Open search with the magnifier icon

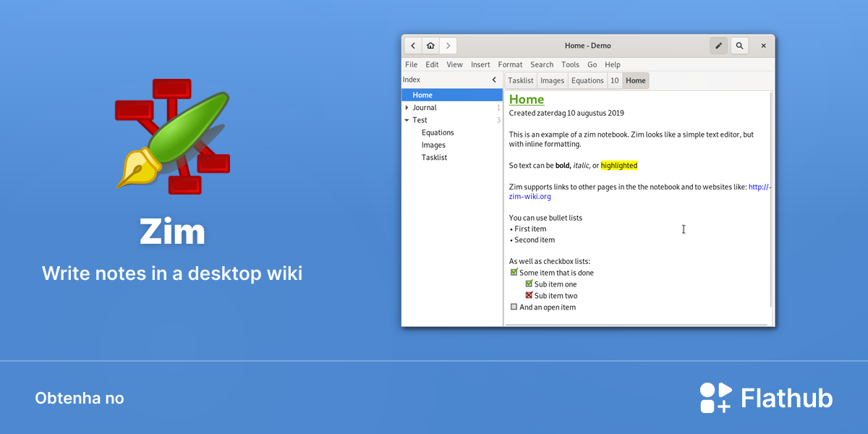[x=739, y=46]
